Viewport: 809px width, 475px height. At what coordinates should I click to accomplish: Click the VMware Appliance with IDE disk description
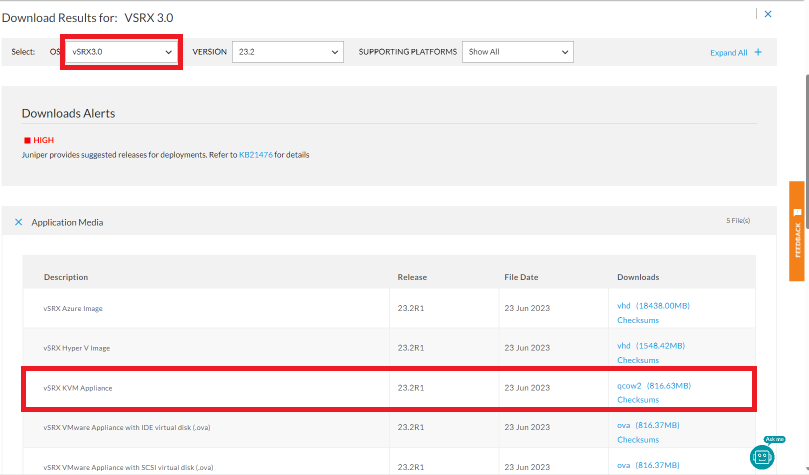pyautogui.click(x=127, y=428)
